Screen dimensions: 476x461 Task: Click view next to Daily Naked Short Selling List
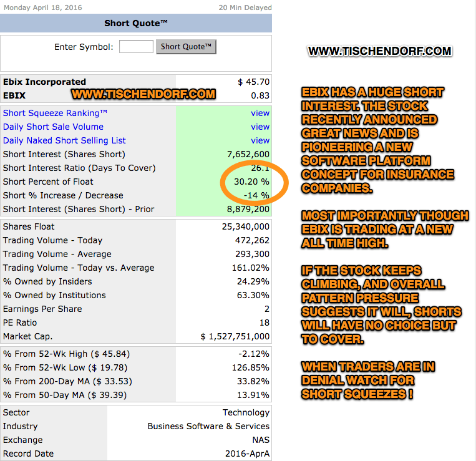coord(260,140)
